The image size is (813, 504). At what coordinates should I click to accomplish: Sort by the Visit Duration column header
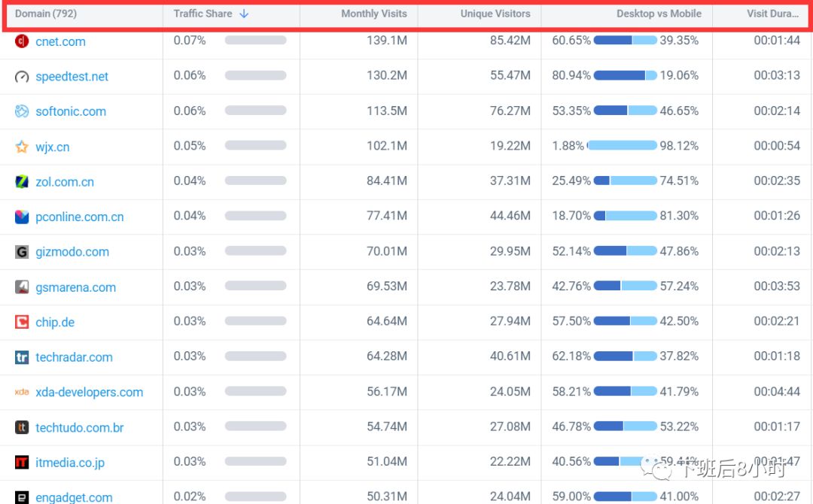[x=772, y=14]
